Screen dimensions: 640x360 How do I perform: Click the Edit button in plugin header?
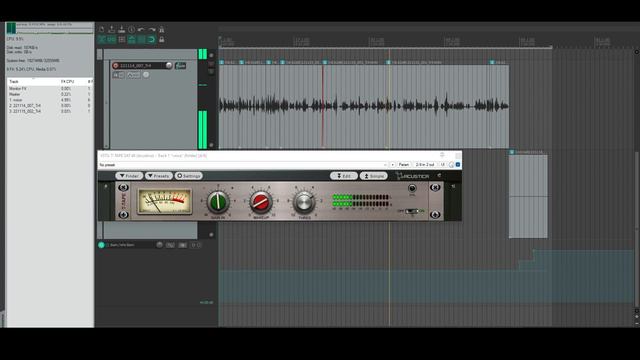[344, 176]
